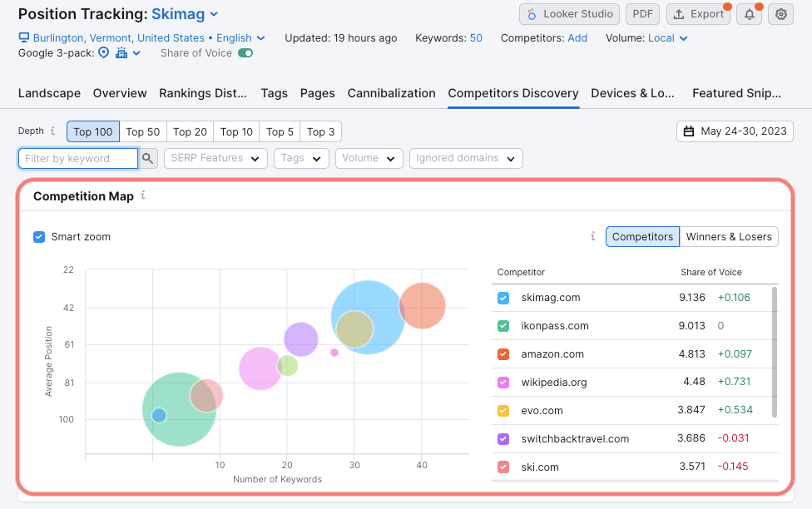Click the notifications bell icon
The width and height of the screenshot is (812, 509).
749,14
